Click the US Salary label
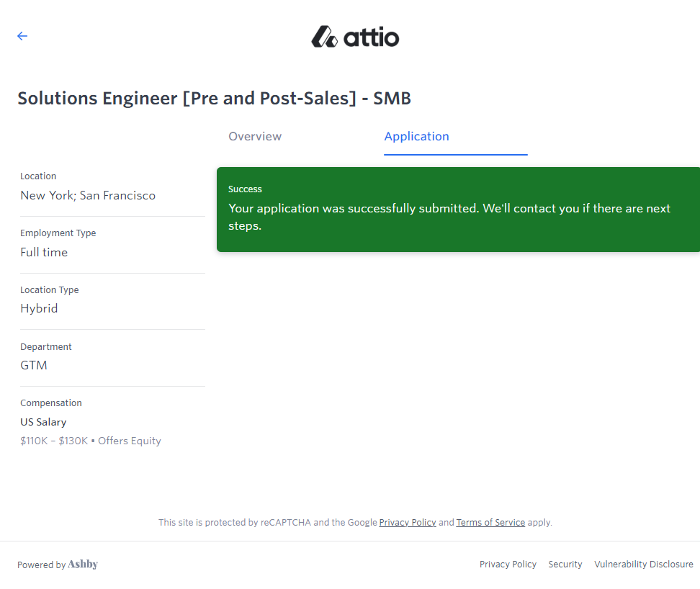 point(43,423)
